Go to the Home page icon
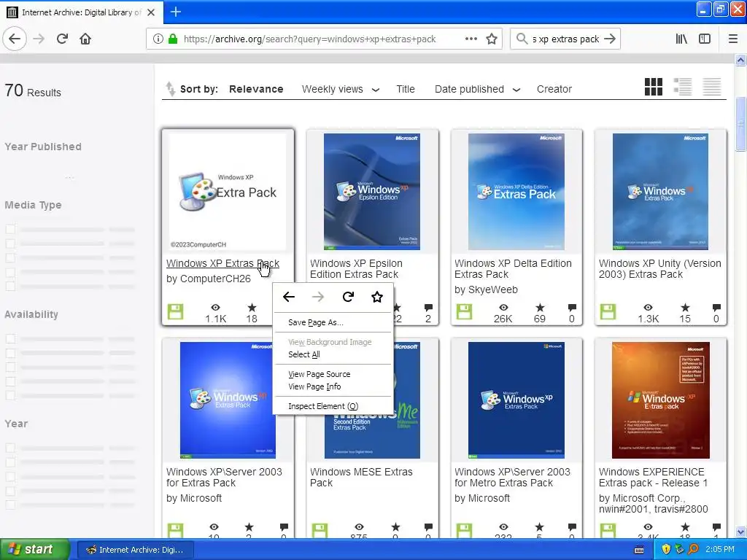The height and width of the screenshot is (560, 747). point(85,39)
